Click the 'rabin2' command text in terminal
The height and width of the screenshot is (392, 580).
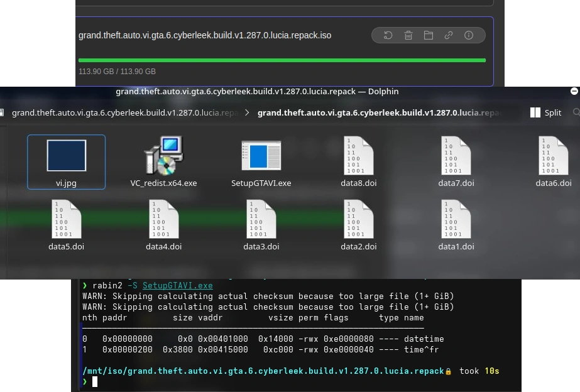pos(107,286)
